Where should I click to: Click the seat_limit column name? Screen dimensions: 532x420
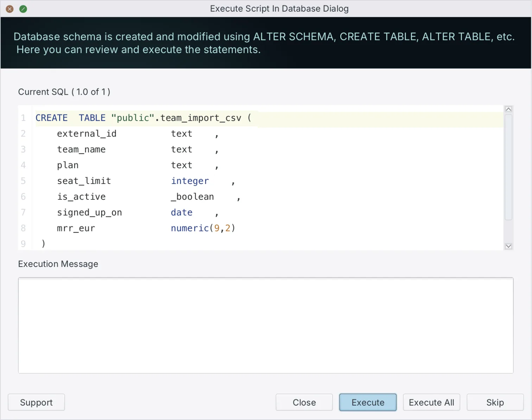tap(84, 181)
